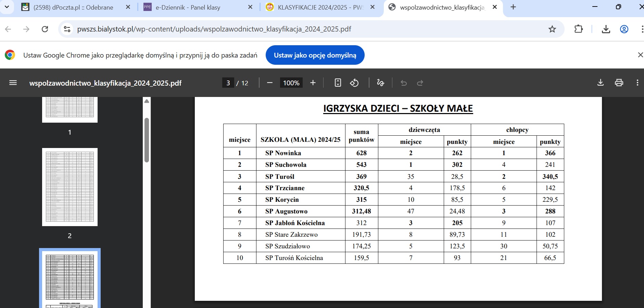This screenshot has height=308, width=644.
Task: Click the fit to page icon
Action: tap(338, 83)
